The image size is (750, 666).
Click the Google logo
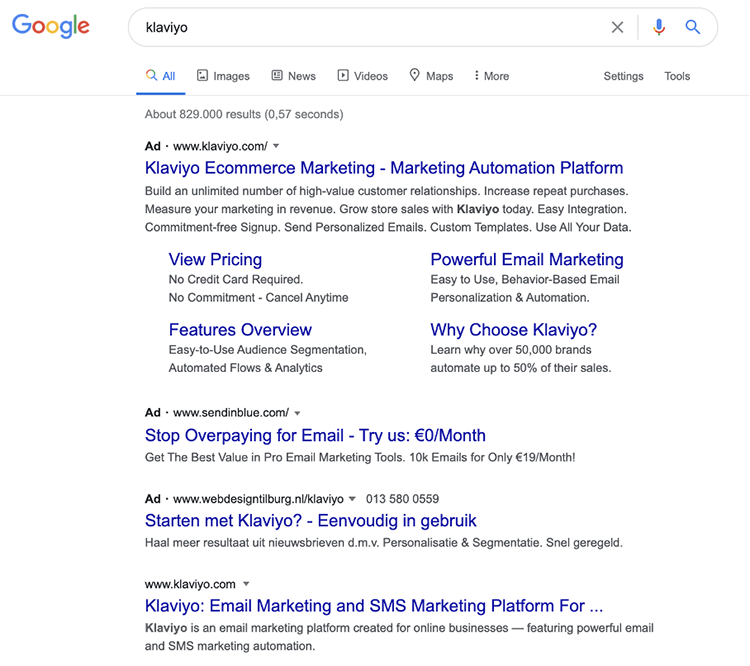click(x=51, y=27)
